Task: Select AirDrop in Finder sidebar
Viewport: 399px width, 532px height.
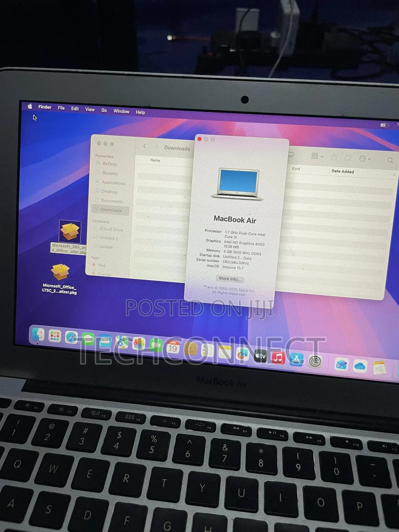Action: [x=110, y=164]
